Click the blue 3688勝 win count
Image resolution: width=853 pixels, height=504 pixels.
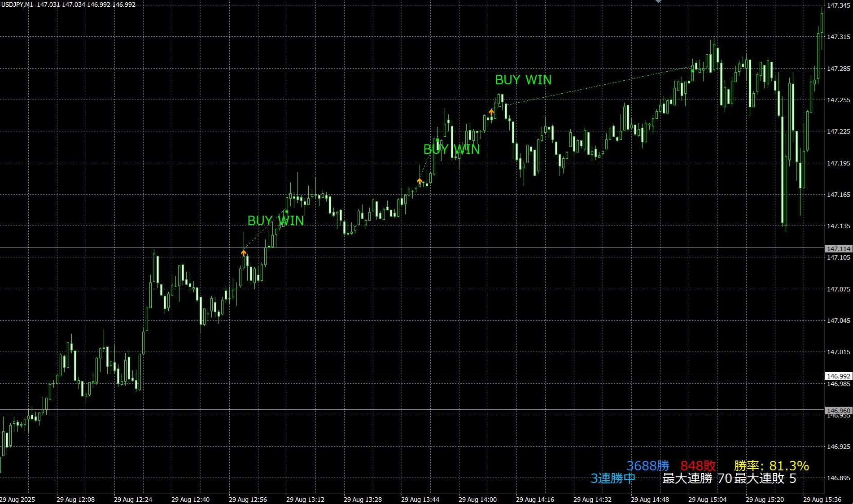[648, 466]
